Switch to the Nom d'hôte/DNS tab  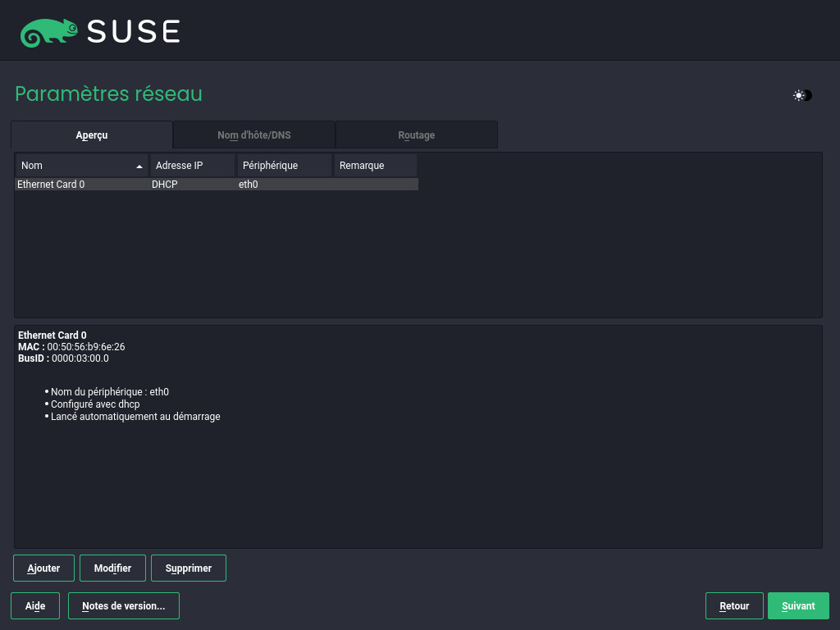(x=254, y=135)
